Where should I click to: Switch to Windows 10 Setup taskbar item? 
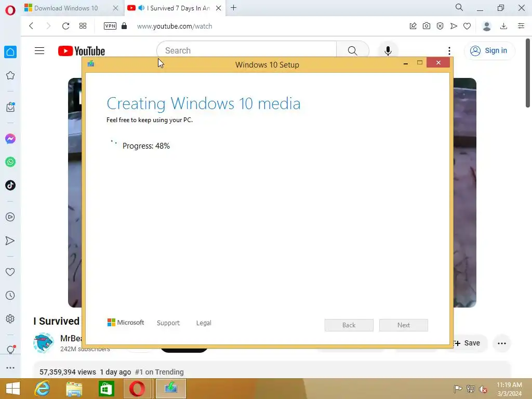pos(171,389)
